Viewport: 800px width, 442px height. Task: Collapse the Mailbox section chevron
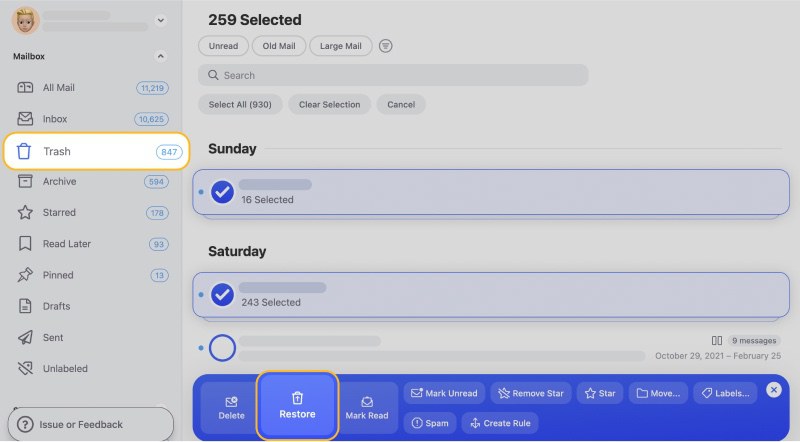[x=161, y=56]
